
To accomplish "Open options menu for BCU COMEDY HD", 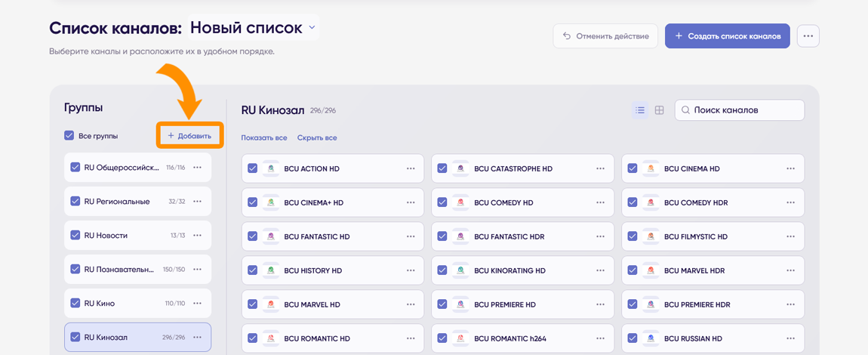I will 601,202.
